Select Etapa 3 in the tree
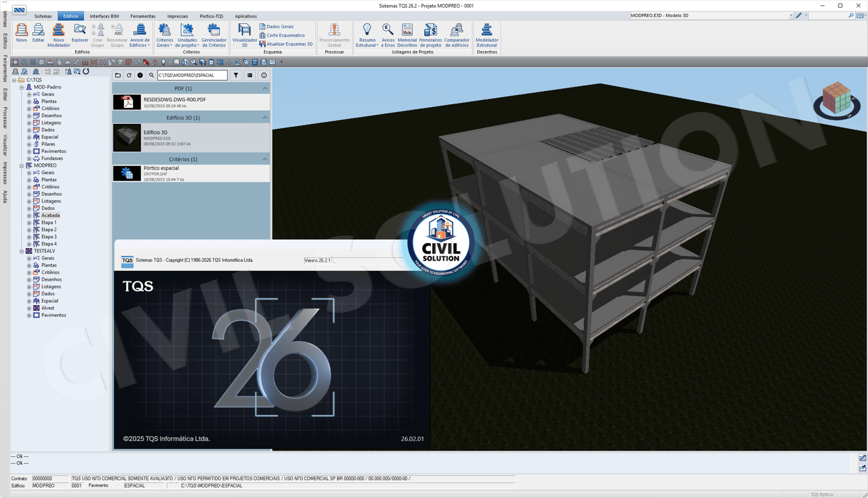This screenshot has height=498, width=868. click(49, 237)
